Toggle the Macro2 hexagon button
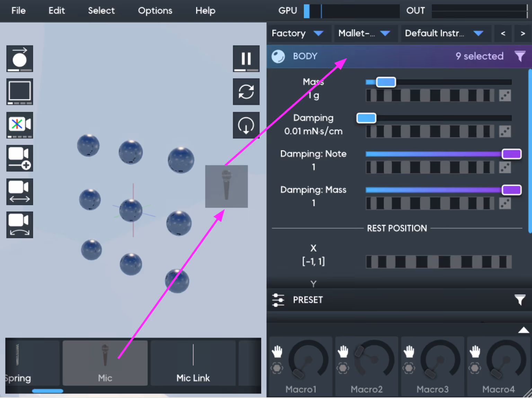The image size is (532, 399). click(x=343, y=368)
